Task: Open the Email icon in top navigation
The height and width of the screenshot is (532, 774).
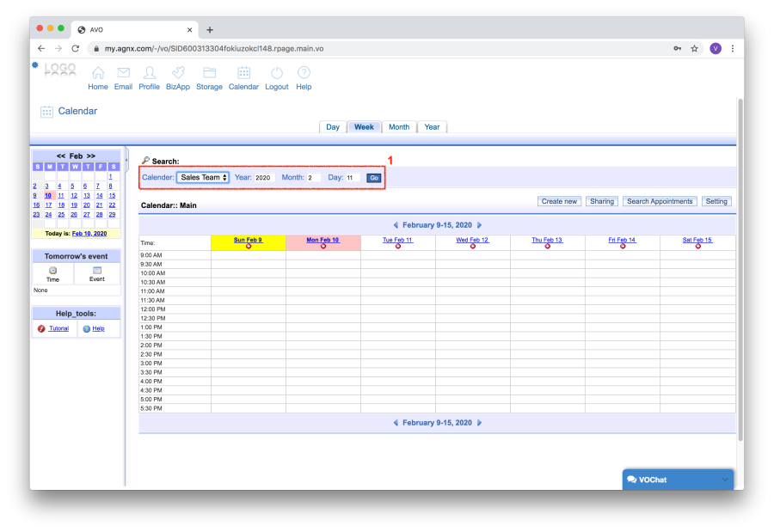Action: tap(123, 73)
